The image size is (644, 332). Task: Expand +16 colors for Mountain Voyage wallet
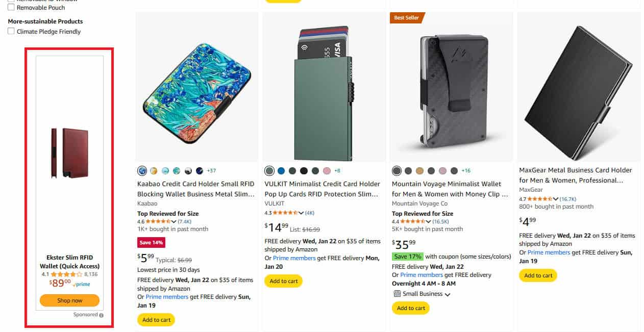click(466, 170)
